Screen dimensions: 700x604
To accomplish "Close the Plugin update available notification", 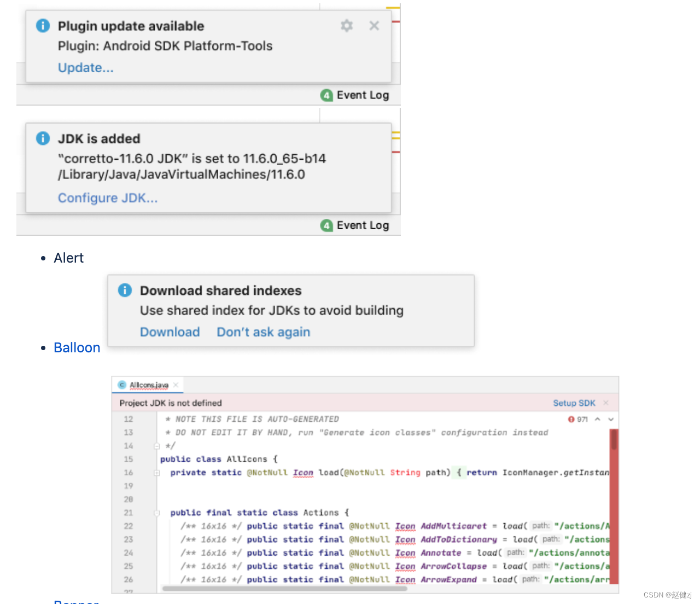I will 374,26.
